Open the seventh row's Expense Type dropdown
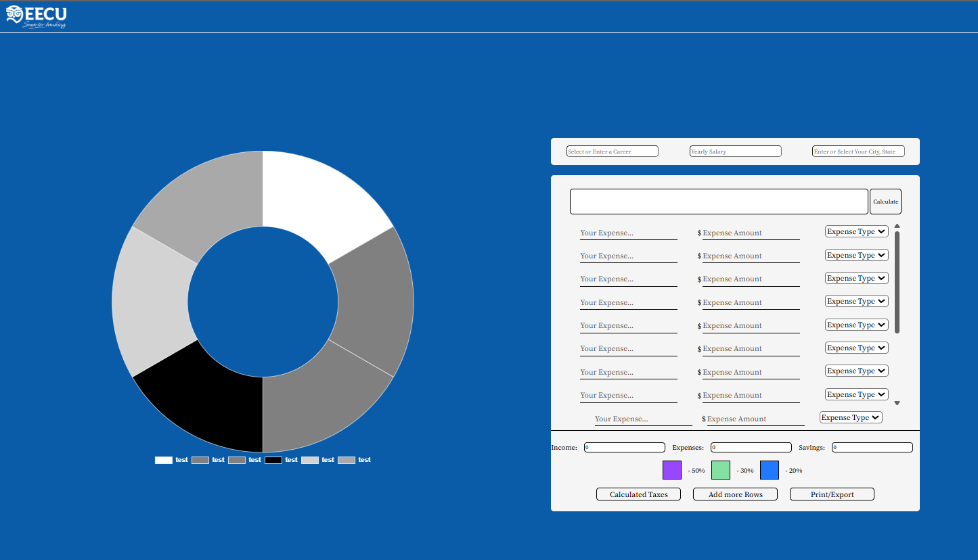Viewport: 978px width, 560px height. (x=856, y=371)
